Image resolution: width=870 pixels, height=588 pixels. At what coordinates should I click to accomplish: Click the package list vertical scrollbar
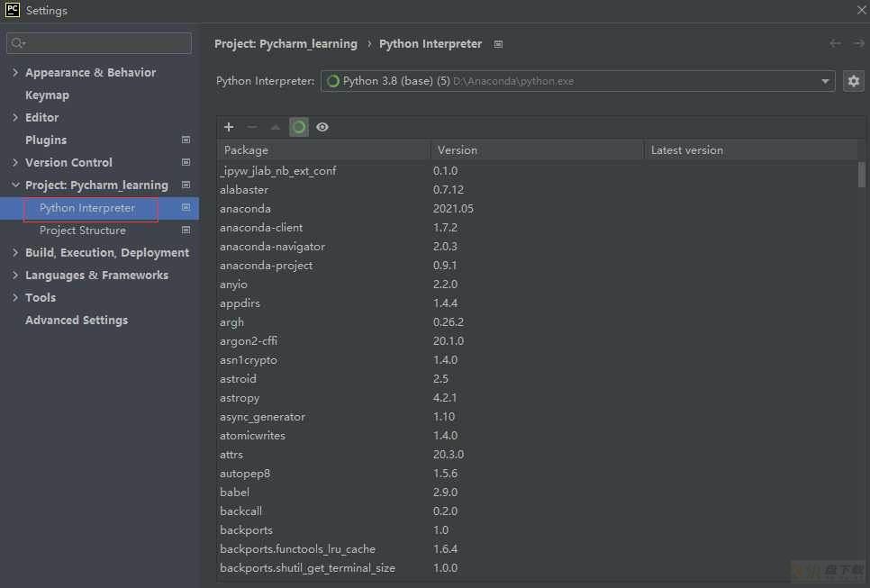[861, 175]
